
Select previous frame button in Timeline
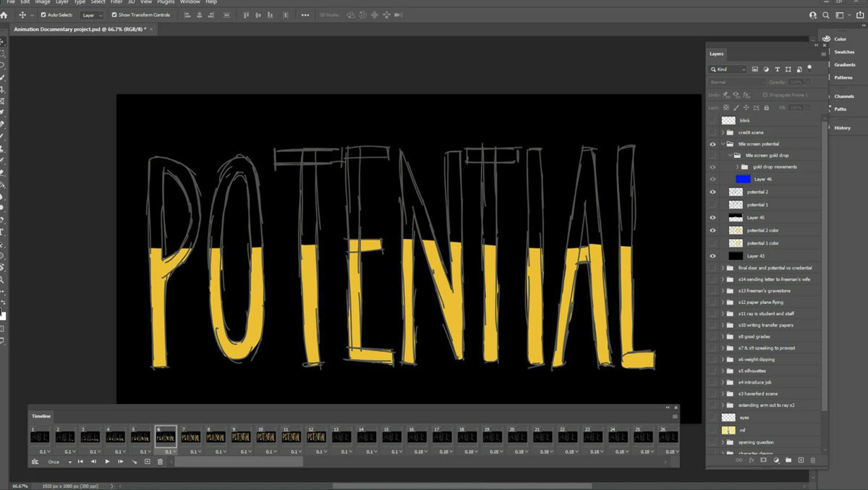tap(93, 462)
